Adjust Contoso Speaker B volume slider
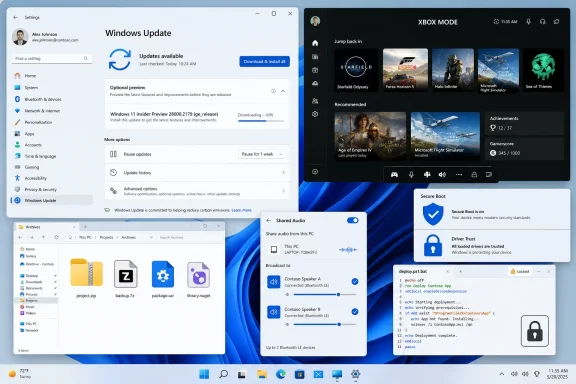Viewport: 576px width, 384px height. tap(325, 324)
